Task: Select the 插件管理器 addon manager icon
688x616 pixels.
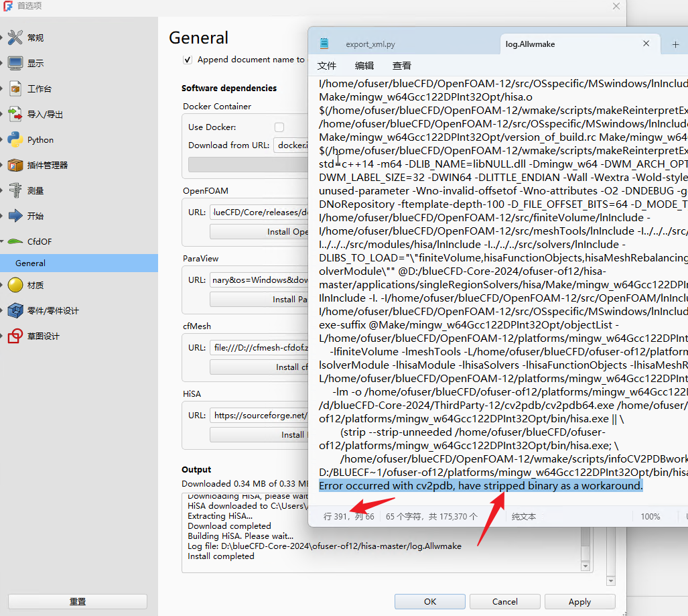Action: pos(15,165)
